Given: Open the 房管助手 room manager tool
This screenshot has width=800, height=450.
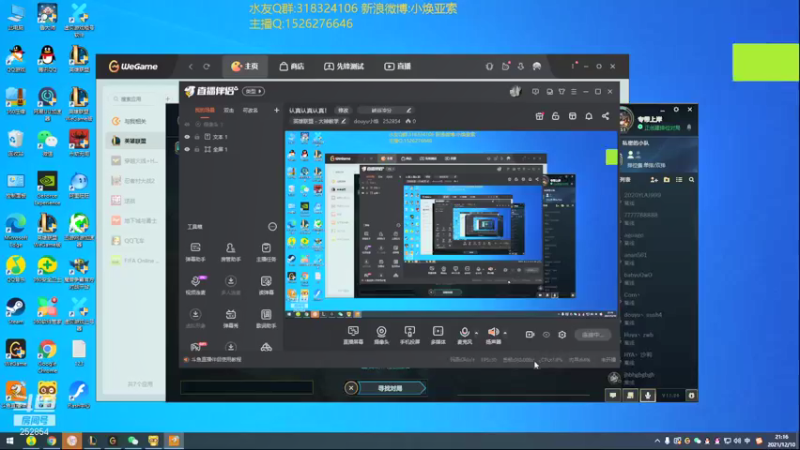Looking at the screenshot, I should [231, 252].
